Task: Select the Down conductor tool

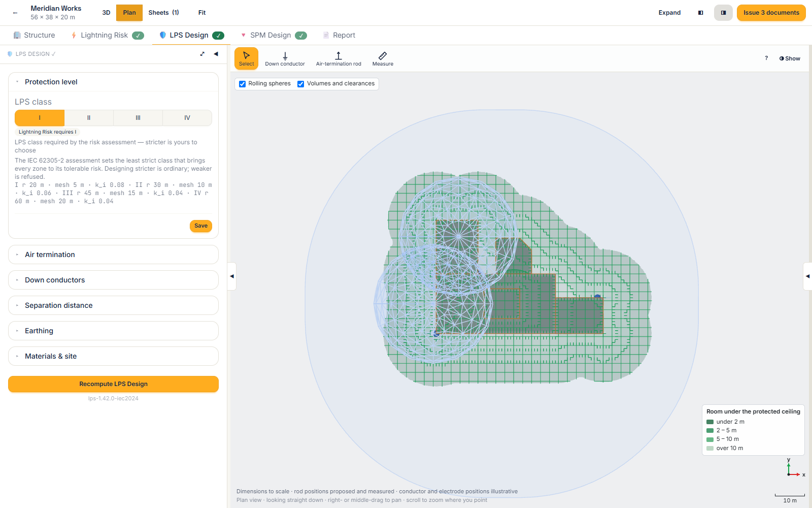Action: coord(285,58)
